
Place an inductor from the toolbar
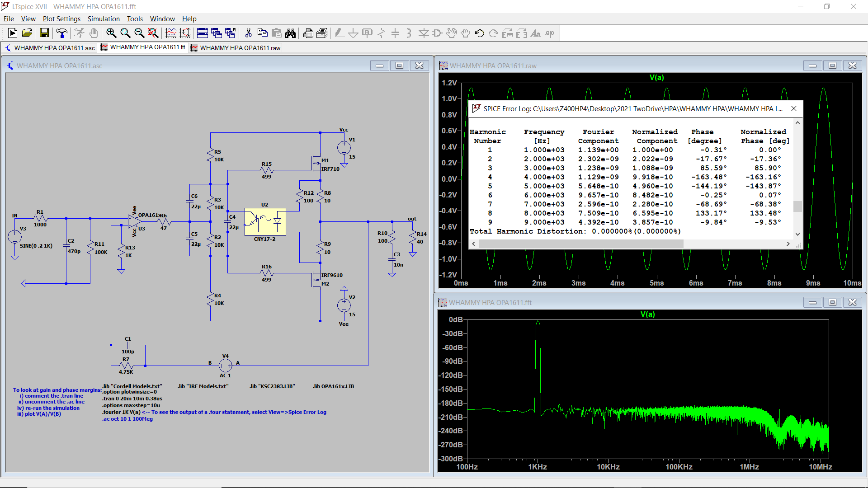pos(409,33)
